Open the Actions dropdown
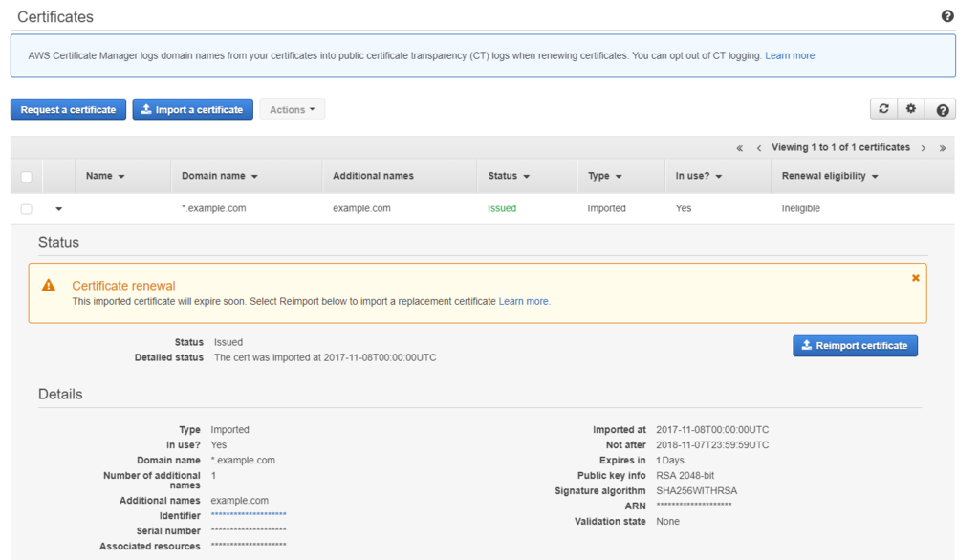 click(x=293, y=109)
